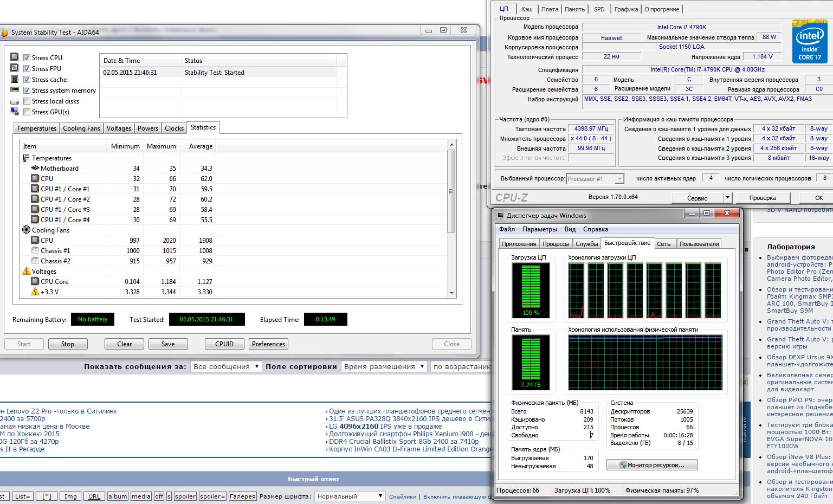Open the Нормальный font size dropdown
The height and width of the screenshot is (504, 833).
pos(350,496)
